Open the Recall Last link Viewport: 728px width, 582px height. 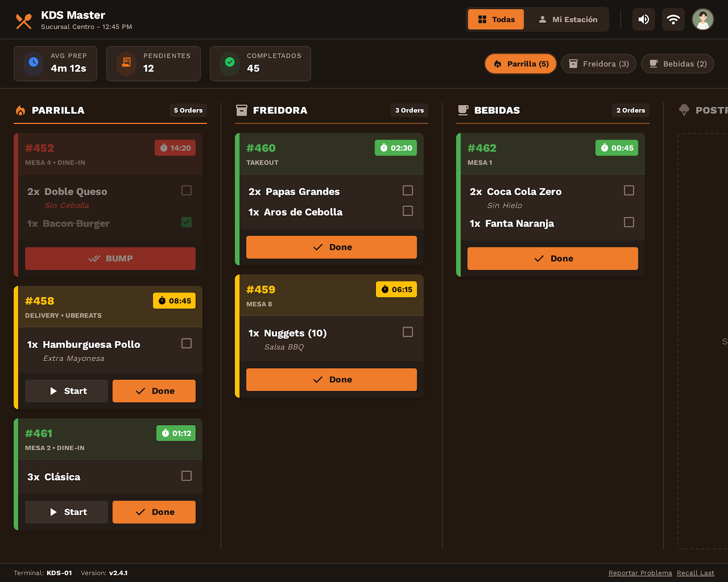pyautogui.click(x=695, y=573)
